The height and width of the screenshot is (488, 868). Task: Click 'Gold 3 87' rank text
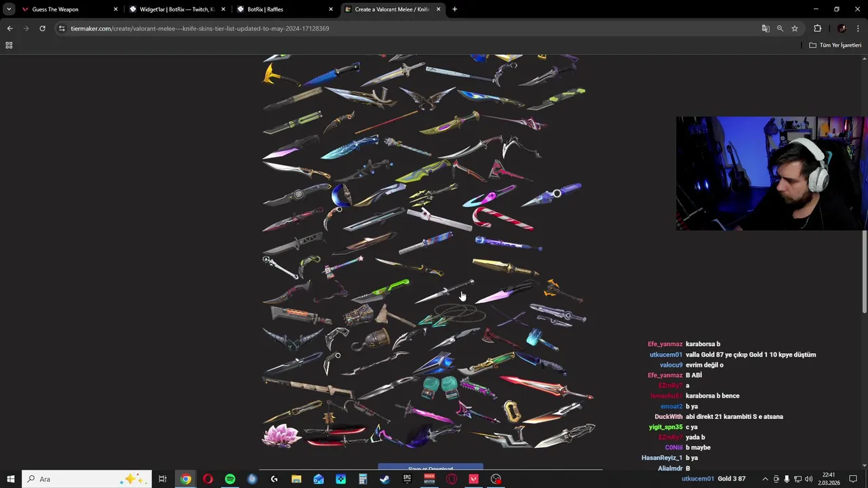pyautogui.click(x=732, y=479)
